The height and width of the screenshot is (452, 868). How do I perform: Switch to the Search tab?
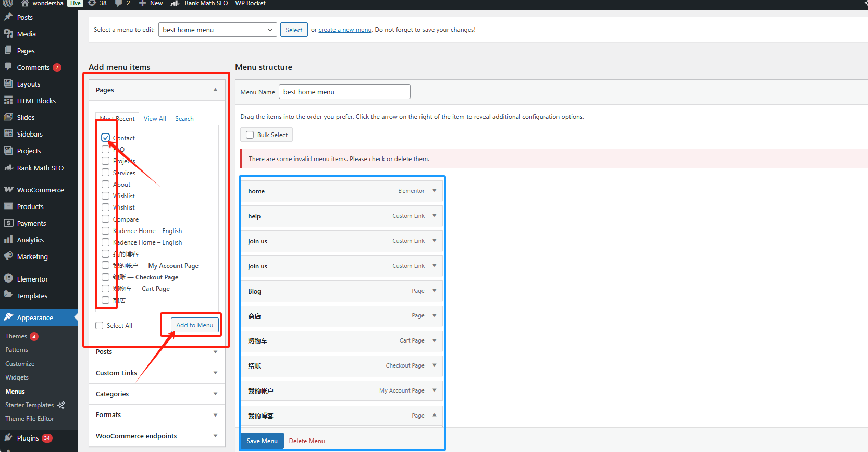pos(184,119)
